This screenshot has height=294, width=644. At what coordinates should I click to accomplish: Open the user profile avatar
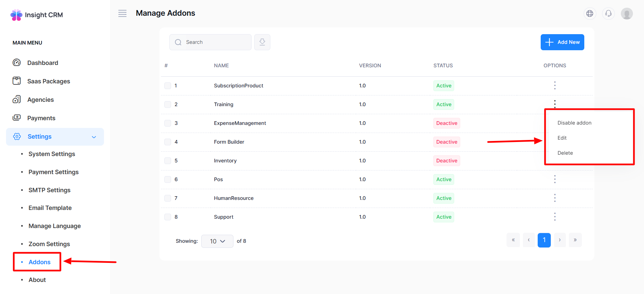pos(627,13)
